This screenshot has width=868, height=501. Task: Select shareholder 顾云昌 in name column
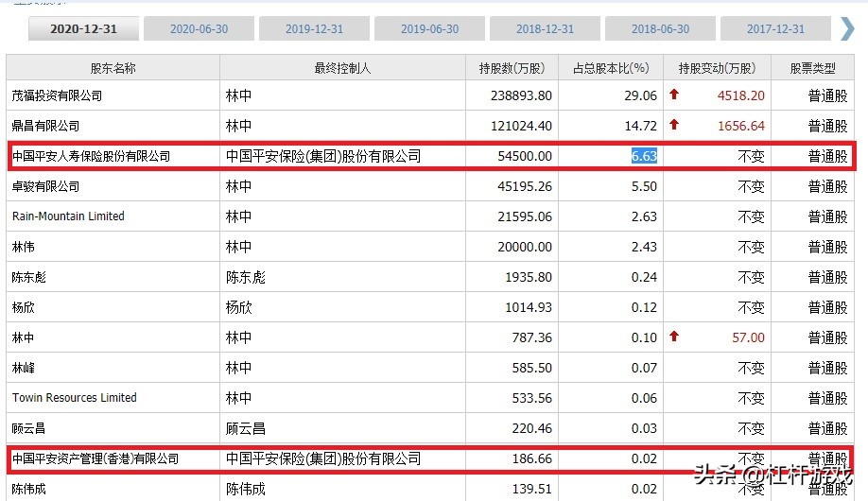click(x=28, y=428)
